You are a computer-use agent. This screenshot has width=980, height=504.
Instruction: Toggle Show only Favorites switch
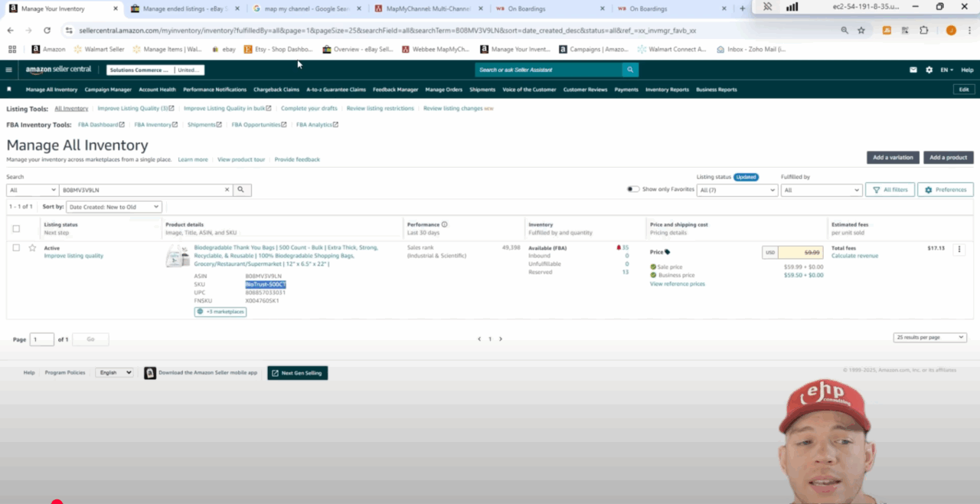(632, 189)
